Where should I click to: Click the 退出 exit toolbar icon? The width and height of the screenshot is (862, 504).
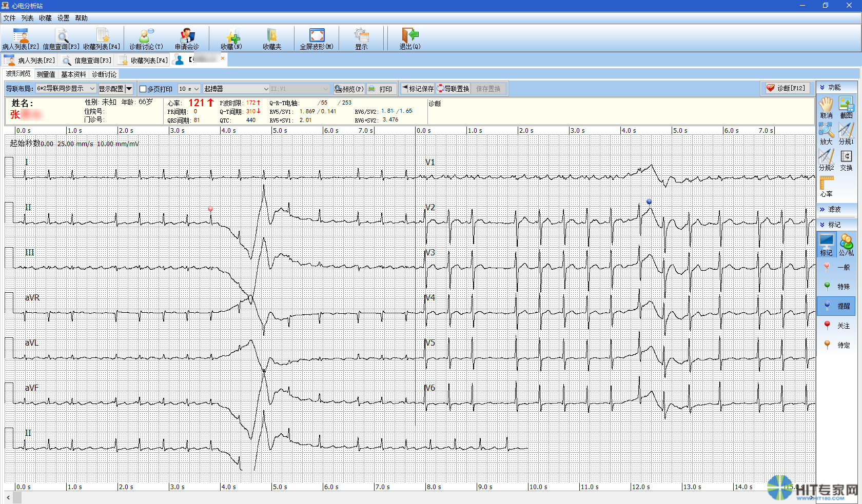pyautogui.click(x=409, y=38)
